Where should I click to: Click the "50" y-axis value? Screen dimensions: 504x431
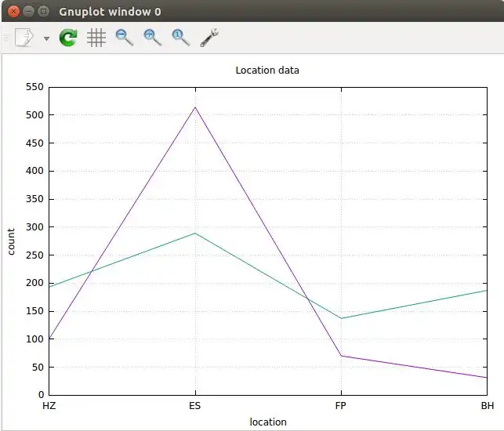(38, 367)
